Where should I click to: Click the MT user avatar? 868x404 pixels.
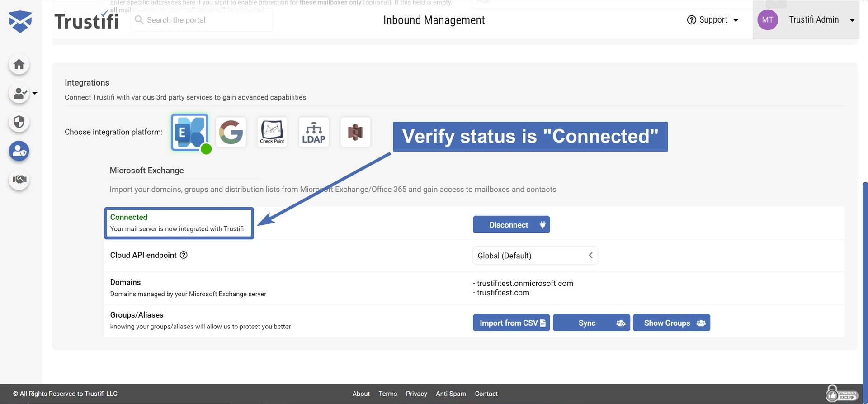click(x=768, y=20)
